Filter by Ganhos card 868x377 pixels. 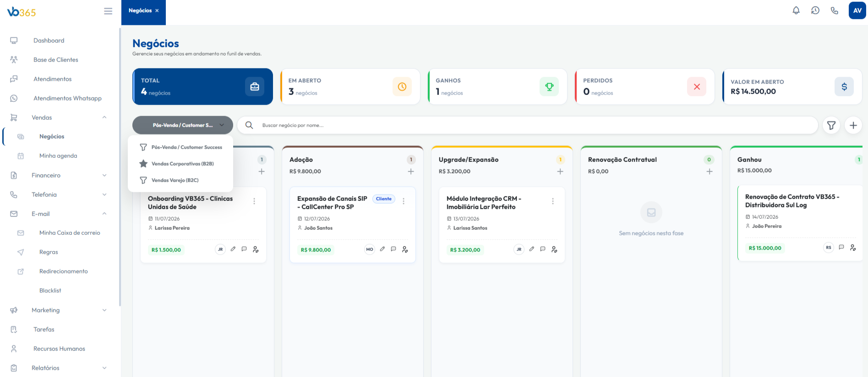click(497, 87)
